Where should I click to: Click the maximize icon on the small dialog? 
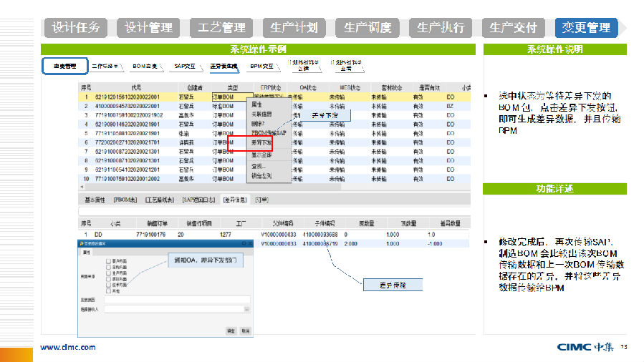coord(244,244)
